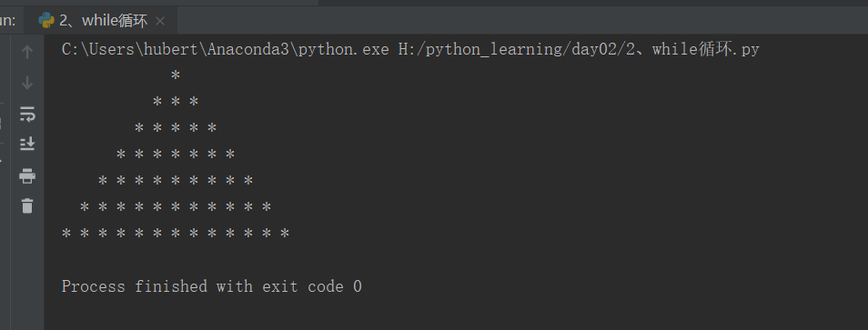Click the Down the Stack Trace arrow
This screenshot has width=868, height=330.
(x=27, y=83)
